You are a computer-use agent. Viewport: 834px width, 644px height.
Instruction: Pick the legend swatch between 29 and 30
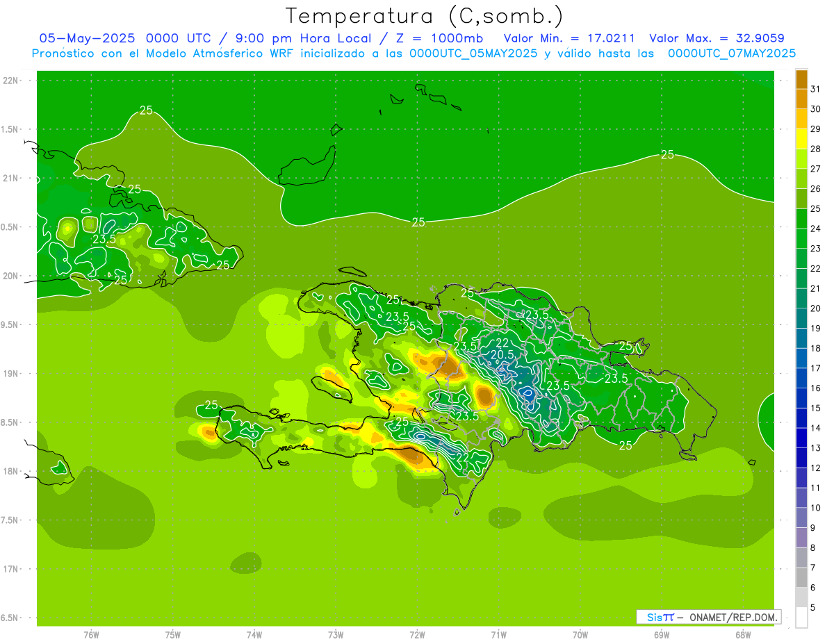tap(801, 119)
